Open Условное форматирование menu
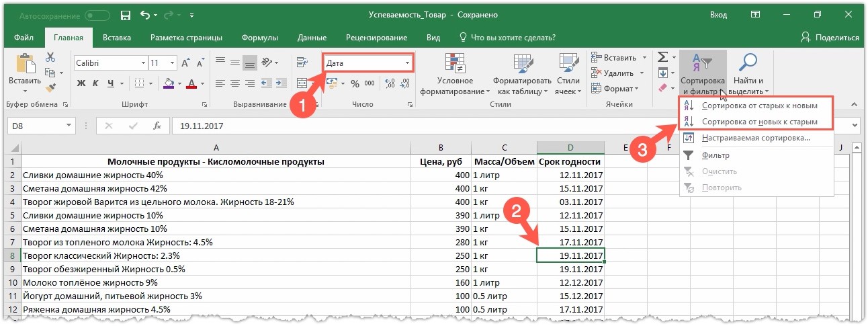 click(x=455, y=74)
